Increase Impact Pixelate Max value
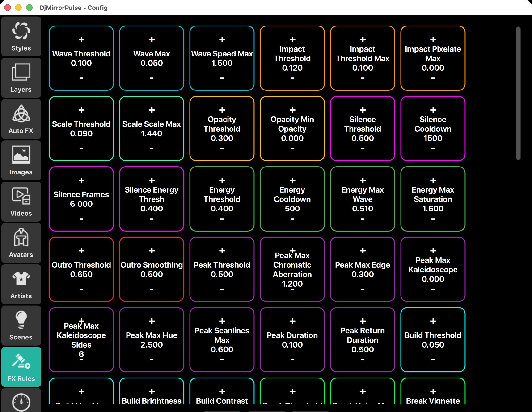532x412 pixels. [x=433, y=39]
